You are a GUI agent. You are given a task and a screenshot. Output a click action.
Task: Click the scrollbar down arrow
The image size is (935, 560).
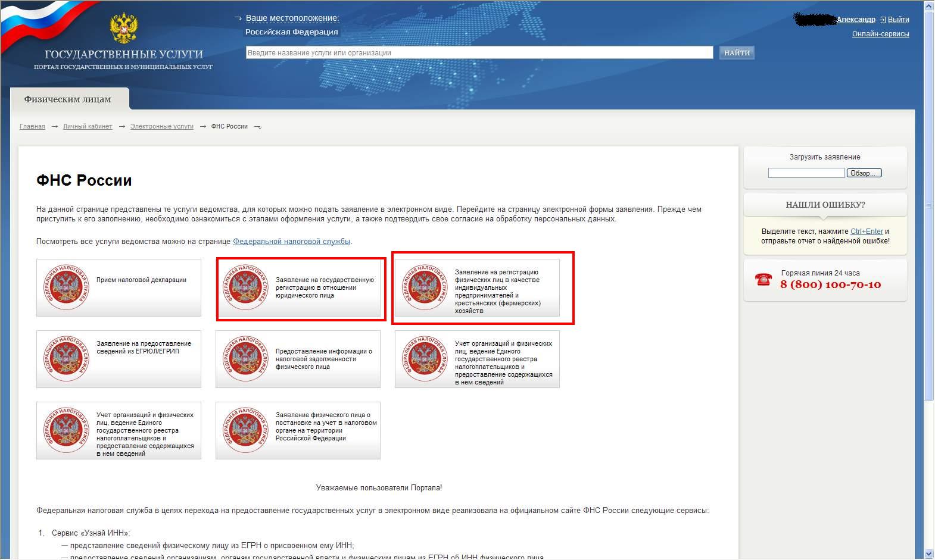coord(929,555)
